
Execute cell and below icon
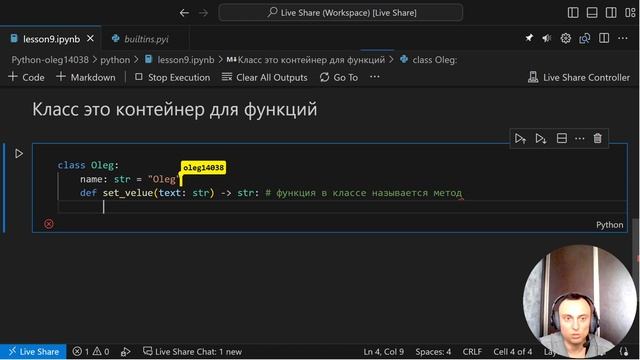tap(540, 138)
